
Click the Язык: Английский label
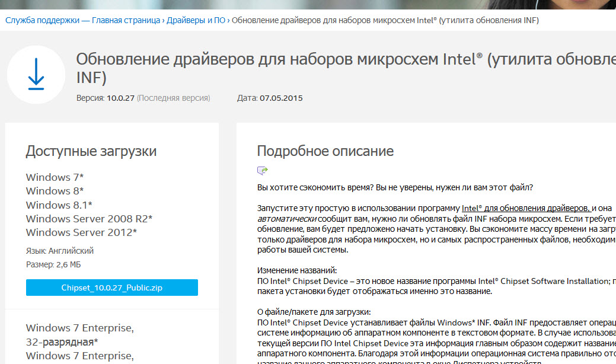pos(60,251)
